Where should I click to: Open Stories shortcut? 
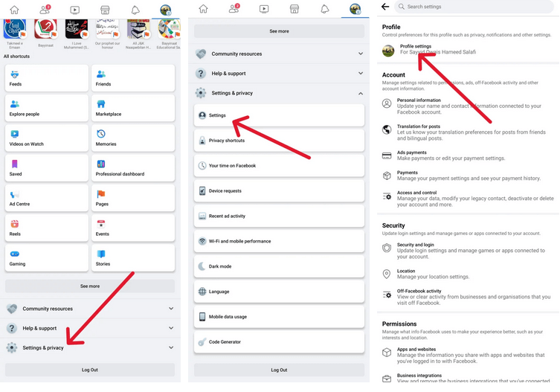point(133,258)
